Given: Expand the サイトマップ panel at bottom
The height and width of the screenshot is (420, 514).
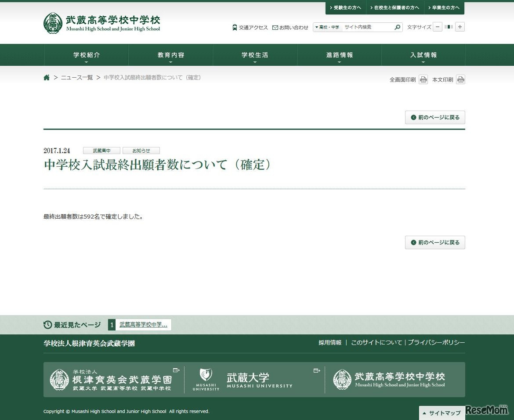Looking at the screenshot, I should (442, 413).
